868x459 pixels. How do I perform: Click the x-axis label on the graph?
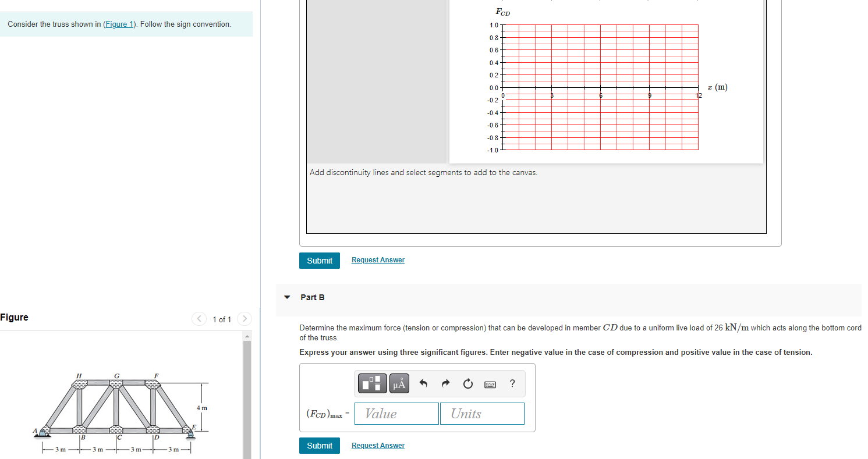718,87
